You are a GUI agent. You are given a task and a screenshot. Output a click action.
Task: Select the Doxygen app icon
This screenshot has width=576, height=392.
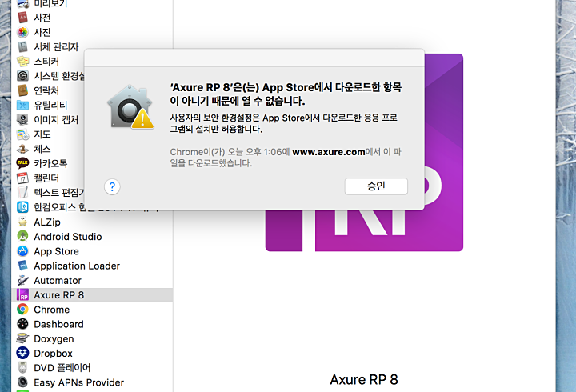tap(22, 338)
